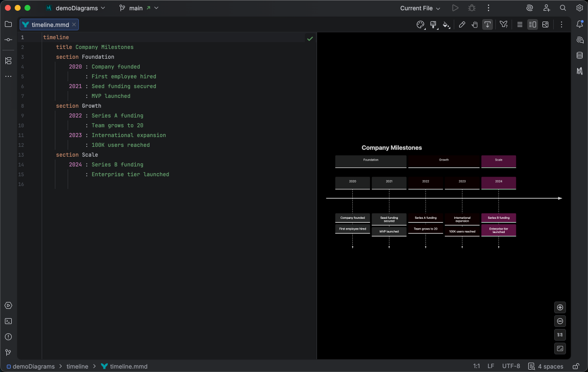Viewport: 588px width, 372px height.
Task: Select the timeline.mmd editor tab
Action: click(x=49, y=24)
